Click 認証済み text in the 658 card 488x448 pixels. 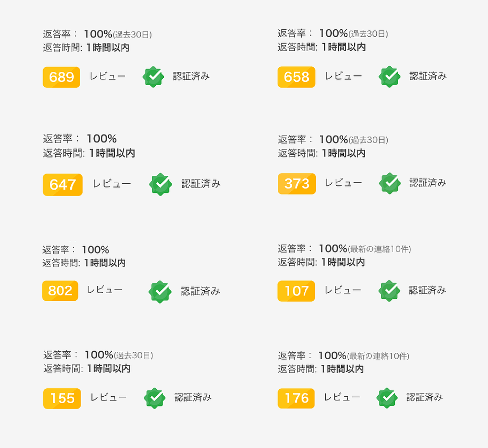pyautogui.click(x=428, y=76)
